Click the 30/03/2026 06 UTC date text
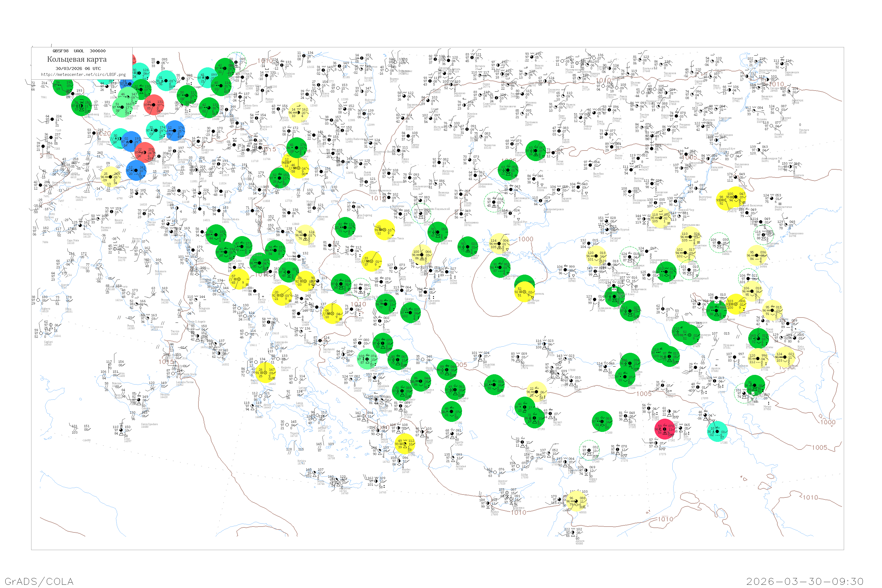 [78, 69]
